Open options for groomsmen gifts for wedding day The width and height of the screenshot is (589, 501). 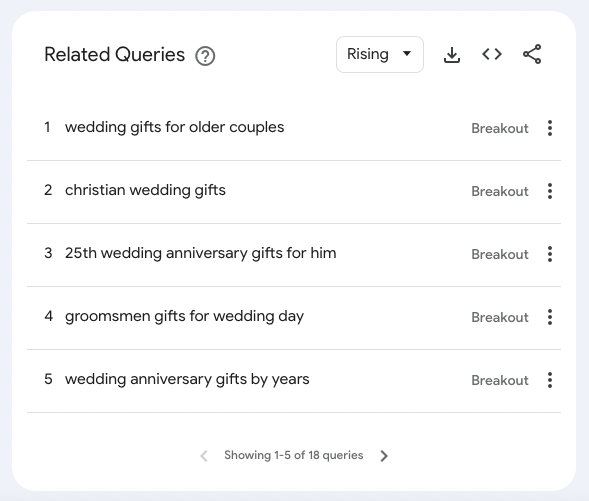click(550, 317)
